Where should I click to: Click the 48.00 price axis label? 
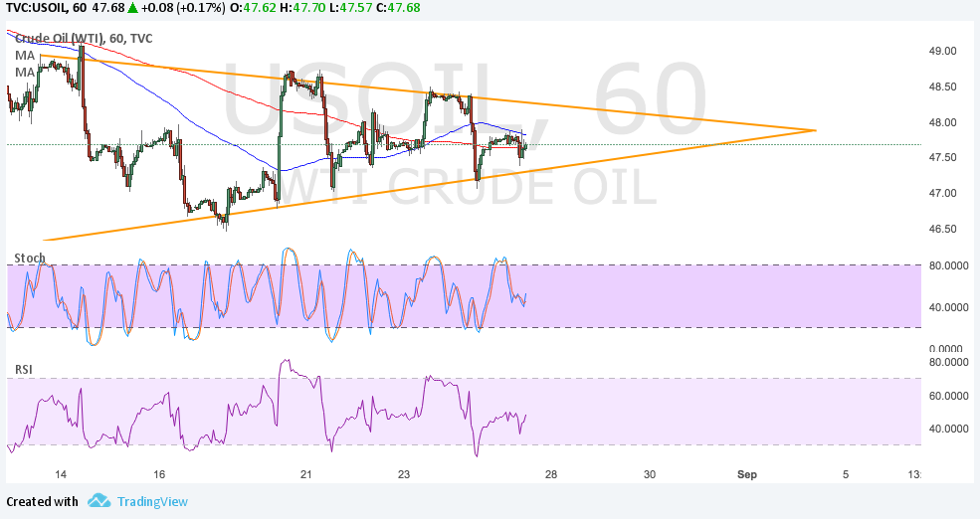tap(942, 122)
